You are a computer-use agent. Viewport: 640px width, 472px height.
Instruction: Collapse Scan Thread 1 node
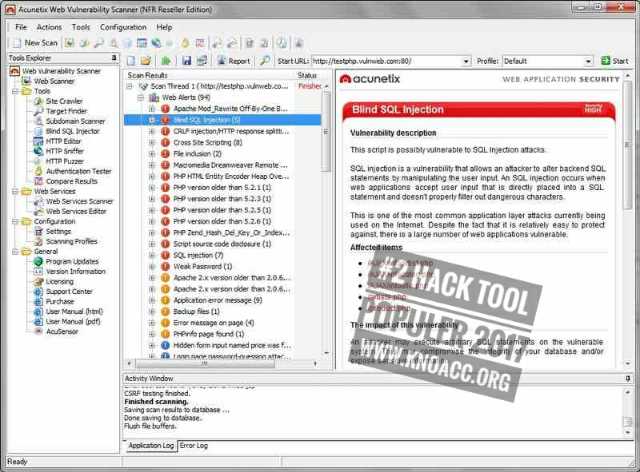point(130,86)
